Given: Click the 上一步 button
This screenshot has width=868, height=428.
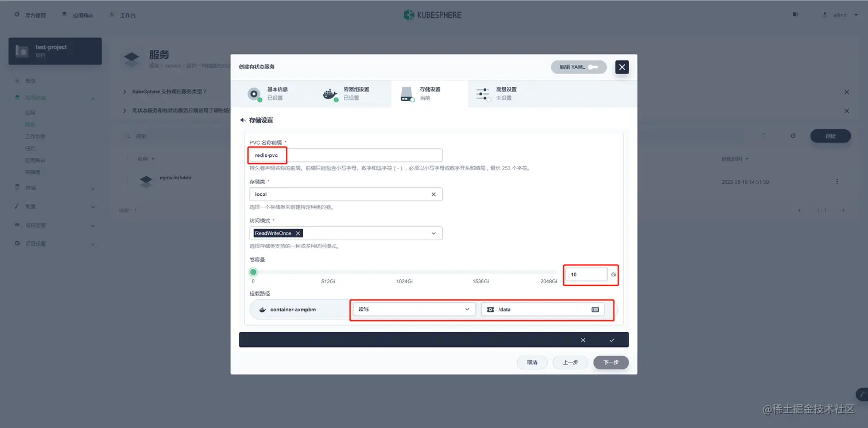Looking at the screenshot, I should (x=570, y=363).
